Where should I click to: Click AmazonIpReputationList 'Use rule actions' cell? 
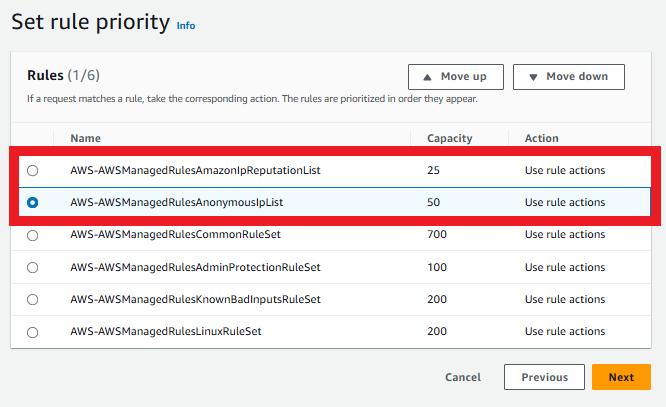[x=565, y=170]
